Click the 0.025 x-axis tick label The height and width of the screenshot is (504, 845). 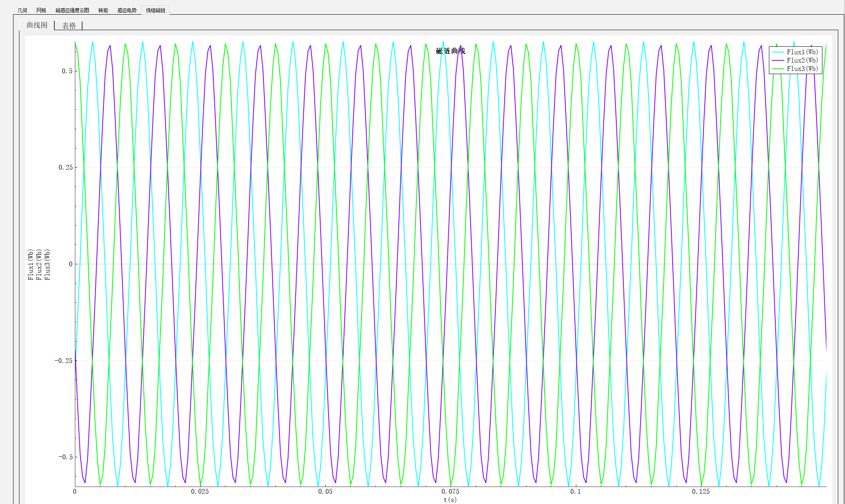pyautogui.click(x=200, y=491)
